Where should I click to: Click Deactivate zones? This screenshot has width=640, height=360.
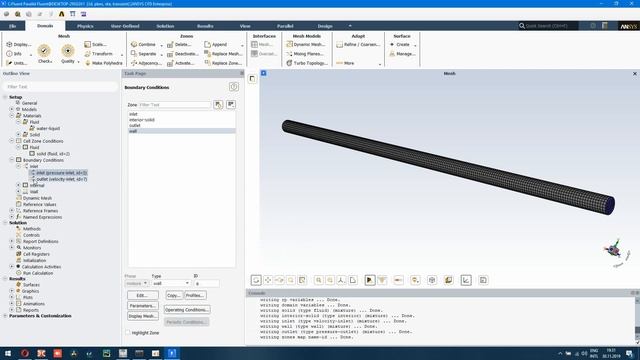(x=182, y=53)
